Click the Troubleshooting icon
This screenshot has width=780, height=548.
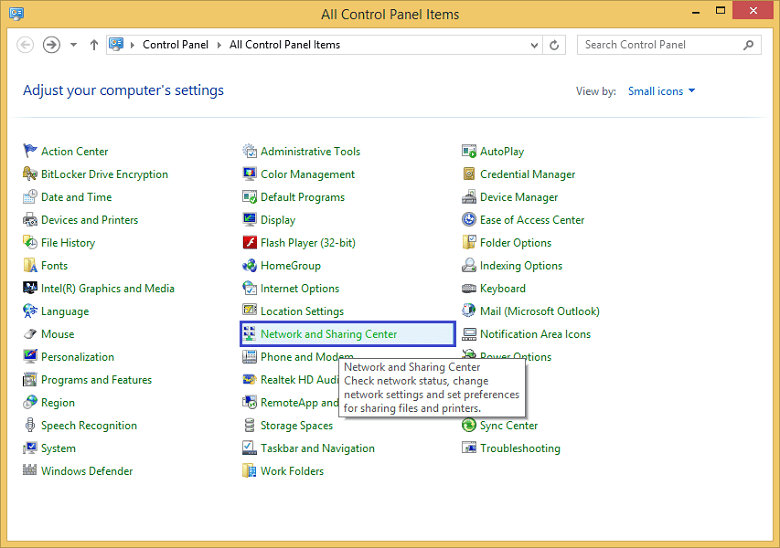coord(469,448)
